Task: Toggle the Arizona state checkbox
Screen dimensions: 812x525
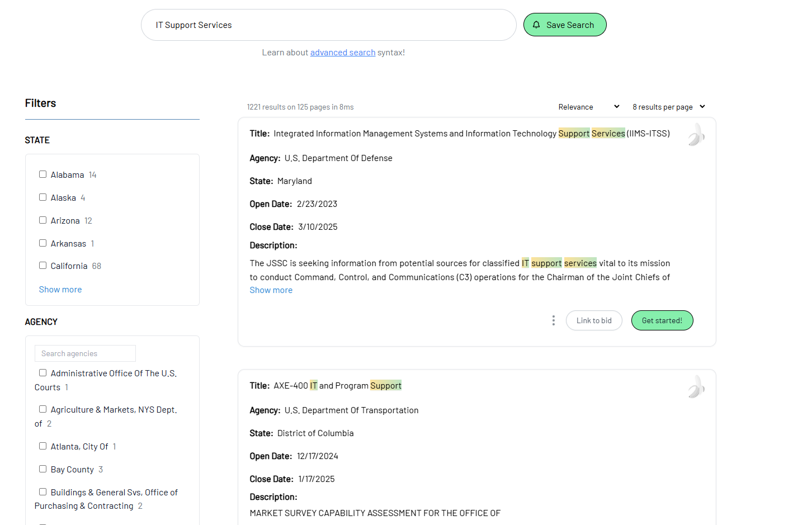Action: click(43, 220)
